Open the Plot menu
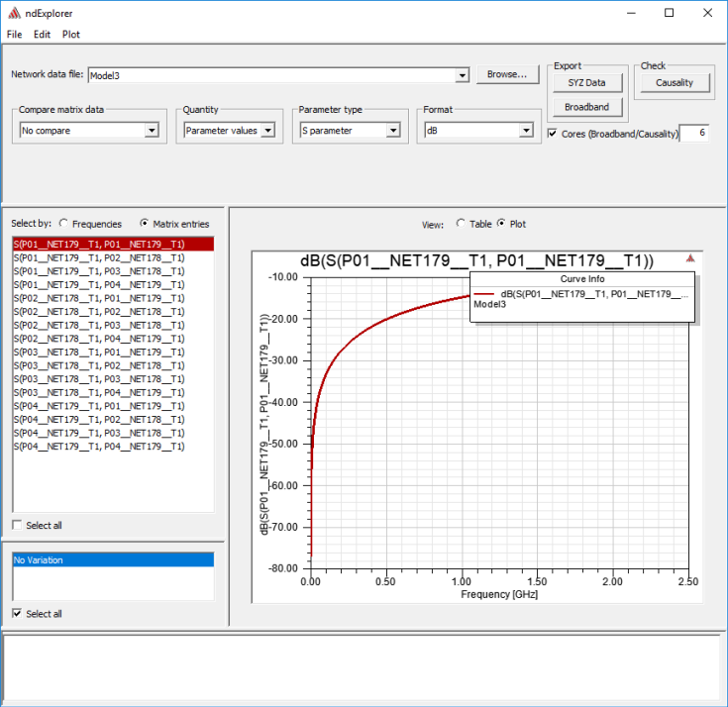 [71, 35]
